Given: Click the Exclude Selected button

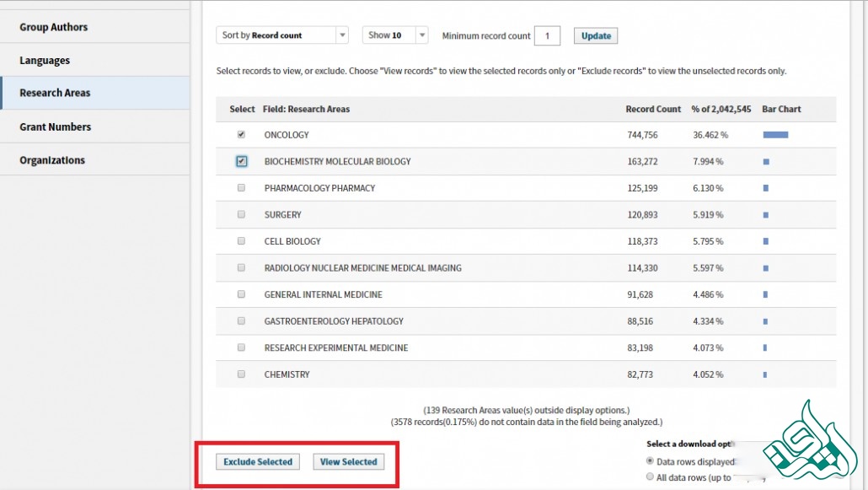Looking at the screenshot, I should (258, 462).
